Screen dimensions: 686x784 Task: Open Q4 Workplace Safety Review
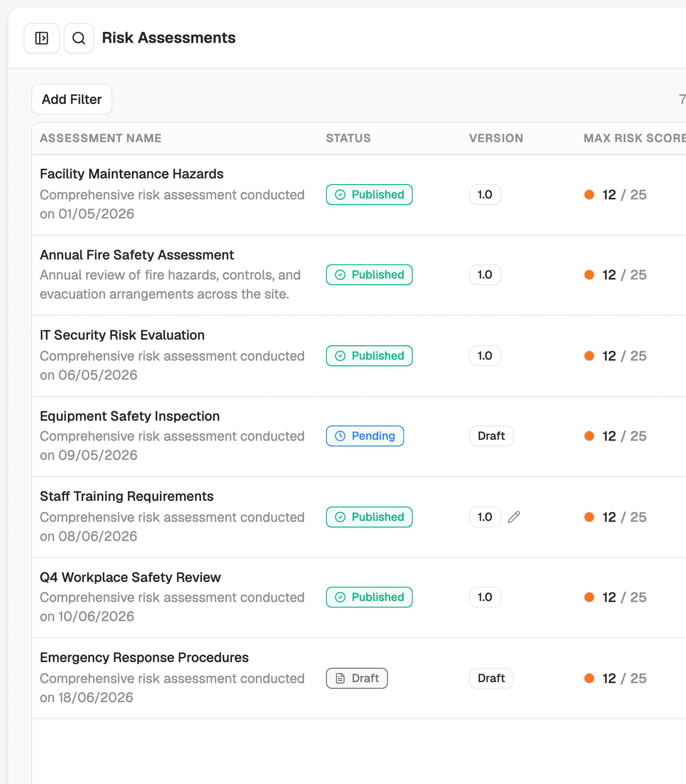(x=130, y=577)
